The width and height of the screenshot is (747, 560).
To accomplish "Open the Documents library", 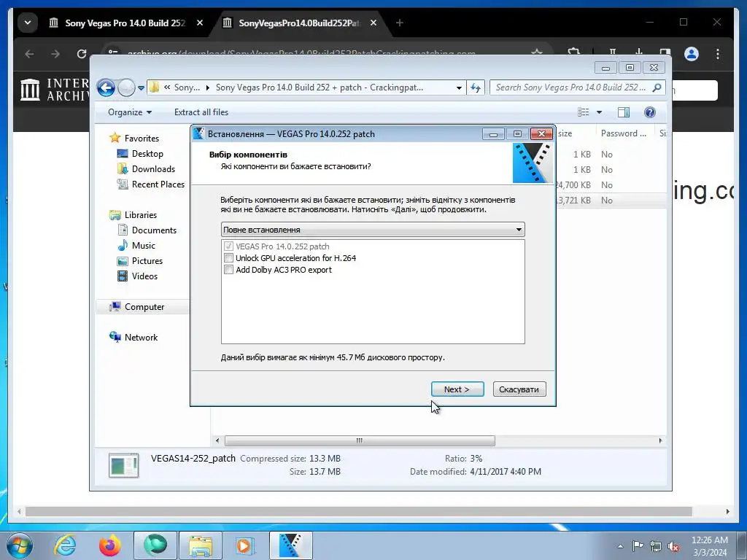I will point(154,230).
